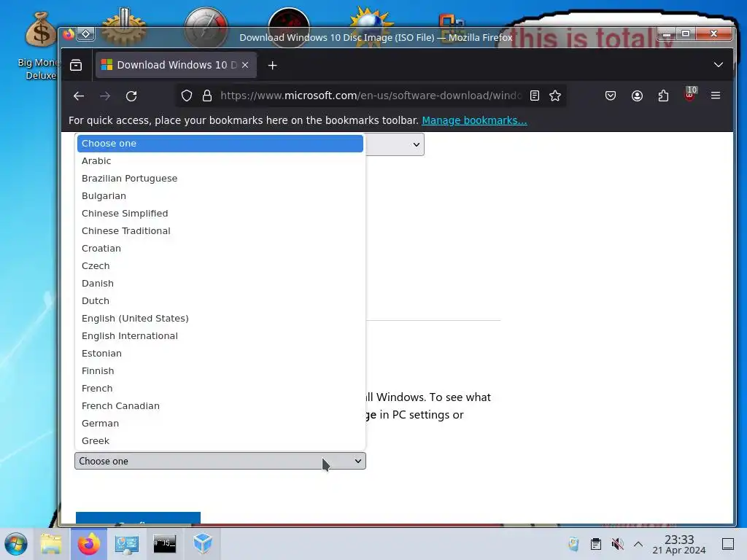This screenshot has height=560, width=747.
Task: Collapse the language 'Choose one' combo box
Action: 220,461
